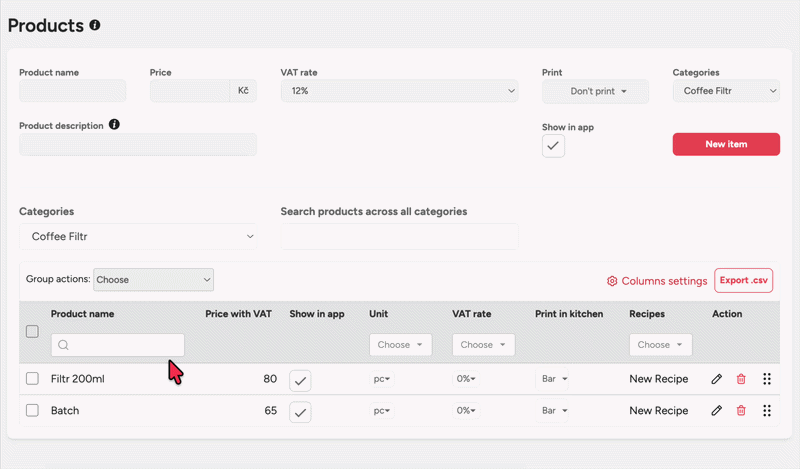
Task: Edit the Filtr 200ml product with pencil icon
Action: (x=716, y=380)
